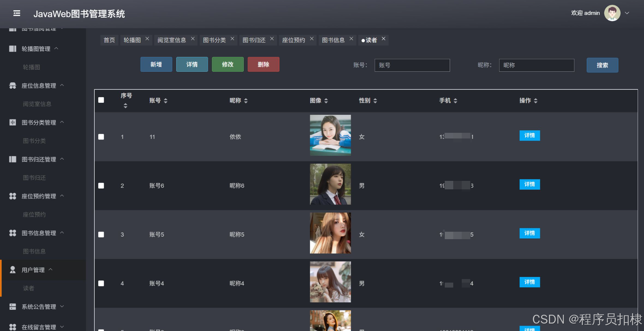Focus the 昵称 search input field

coord(537,65)
